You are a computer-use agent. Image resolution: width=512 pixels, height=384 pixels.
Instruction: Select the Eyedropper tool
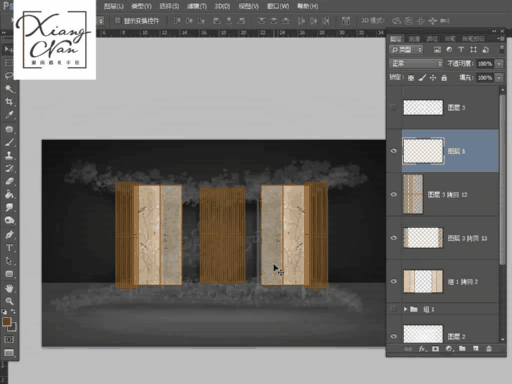[9, 115]
